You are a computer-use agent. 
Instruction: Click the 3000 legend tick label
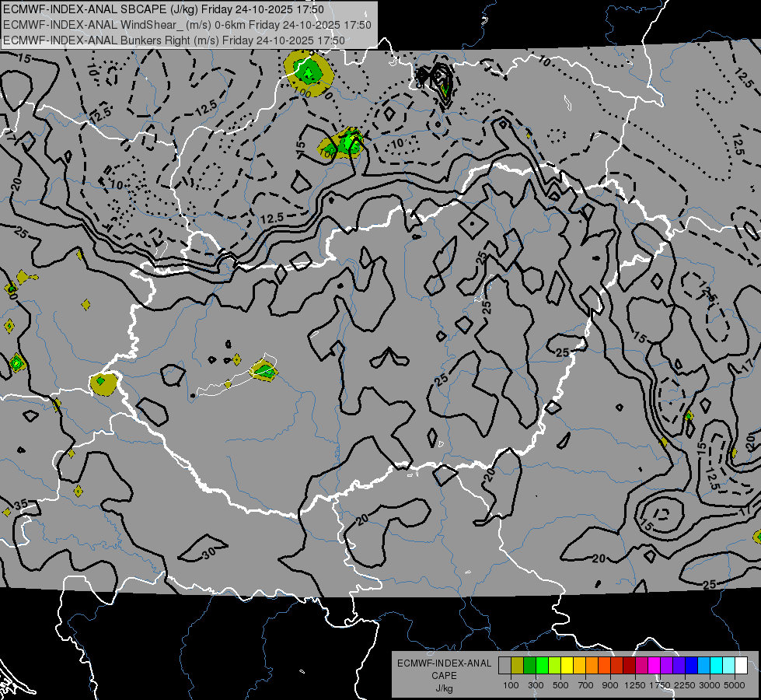710,685
